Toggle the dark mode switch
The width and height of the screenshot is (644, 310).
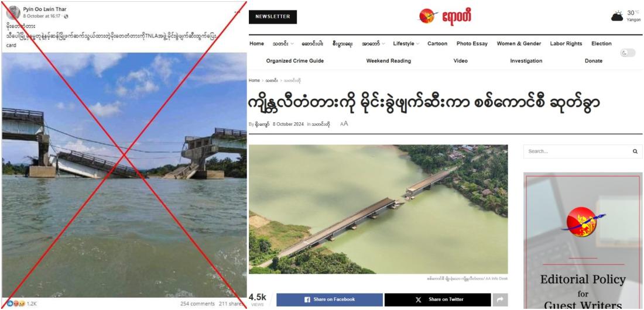[628, 53]
